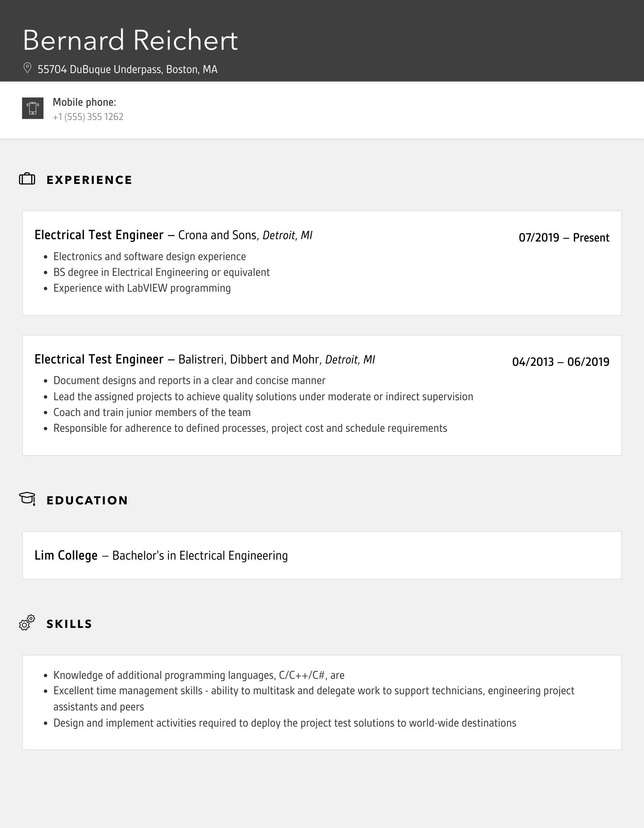
Task: Click the address 55704 DuBuque Underpass
Action: click(x=127, y=69)
